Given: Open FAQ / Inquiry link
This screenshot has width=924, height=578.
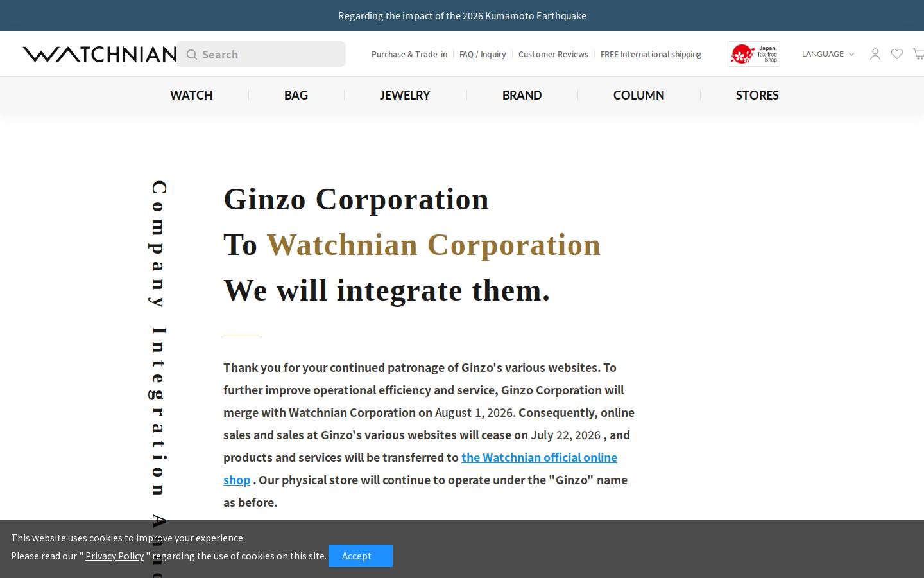Looking at the screenshot, I should click(483, 54).
